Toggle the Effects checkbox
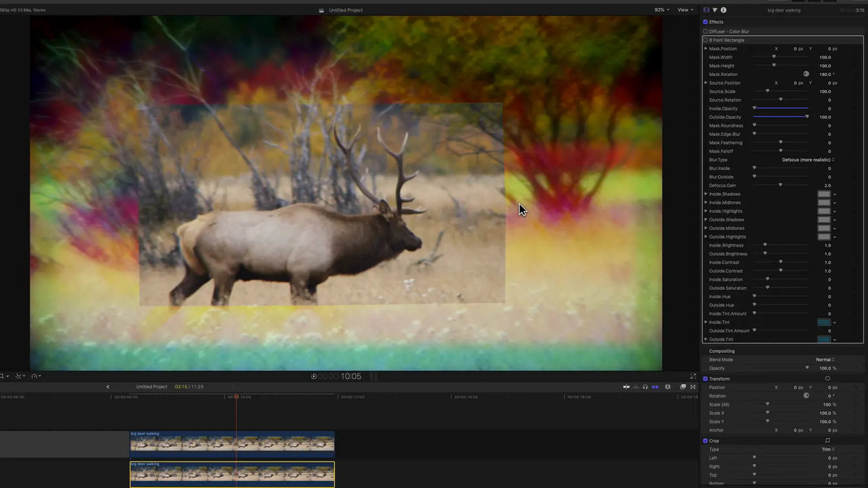 [x=706, y=22]
